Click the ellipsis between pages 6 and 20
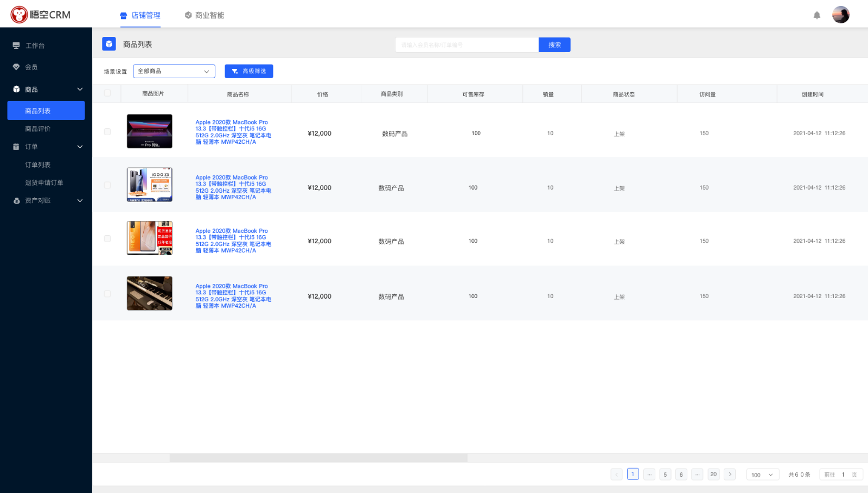Screen dimensions: 868x493 pyautogui.click(x=698, y=475)
